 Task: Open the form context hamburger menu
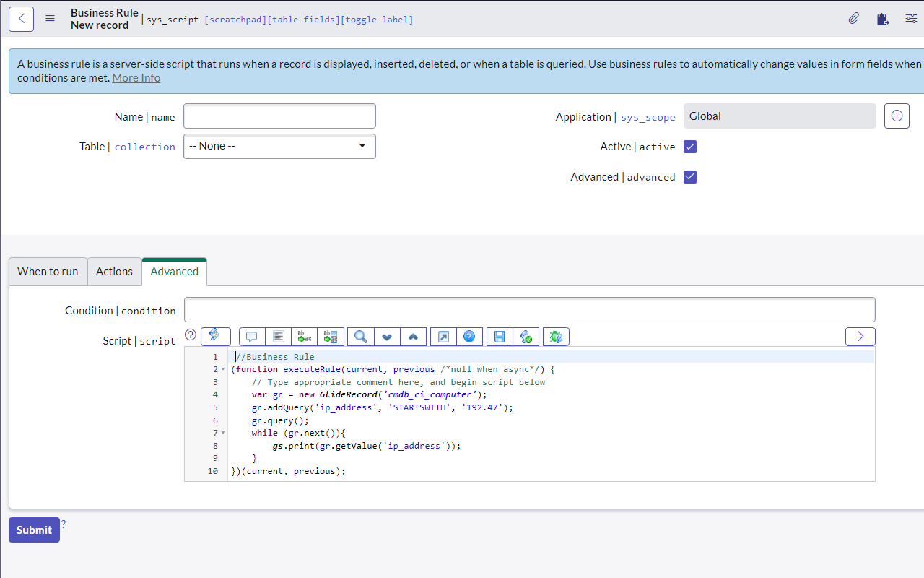(50, 19)
